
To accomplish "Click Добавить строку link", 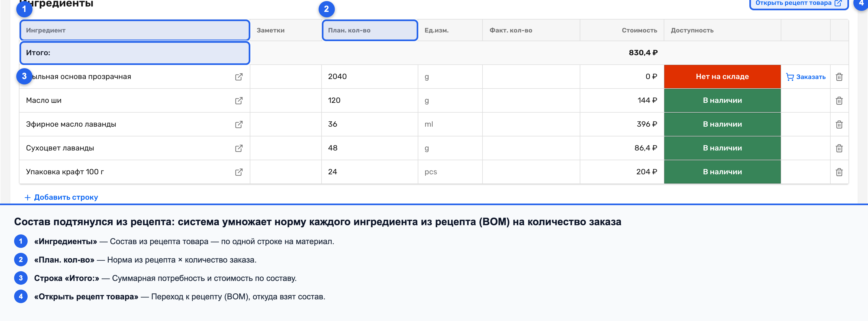I will point(61,197).
